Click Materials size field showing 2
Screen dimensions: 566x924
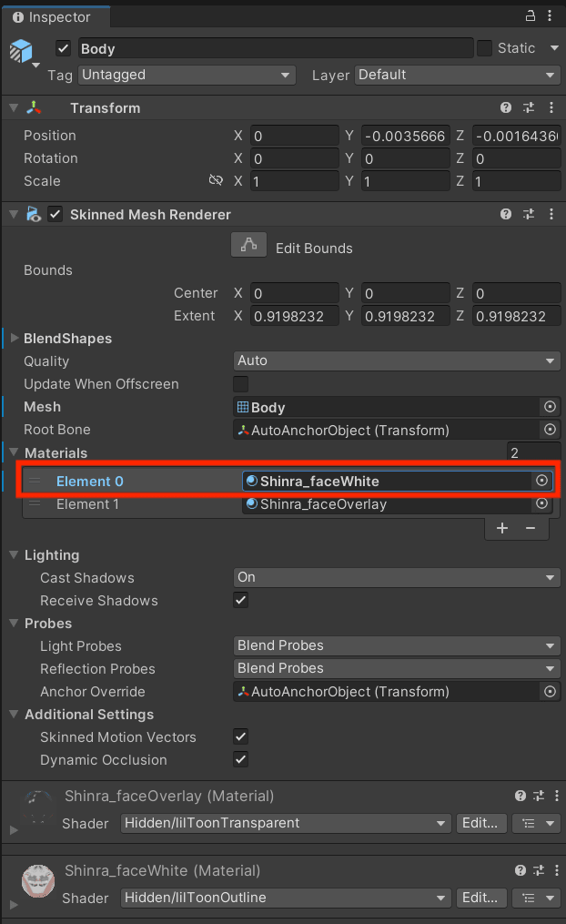(x=533, y=452)
